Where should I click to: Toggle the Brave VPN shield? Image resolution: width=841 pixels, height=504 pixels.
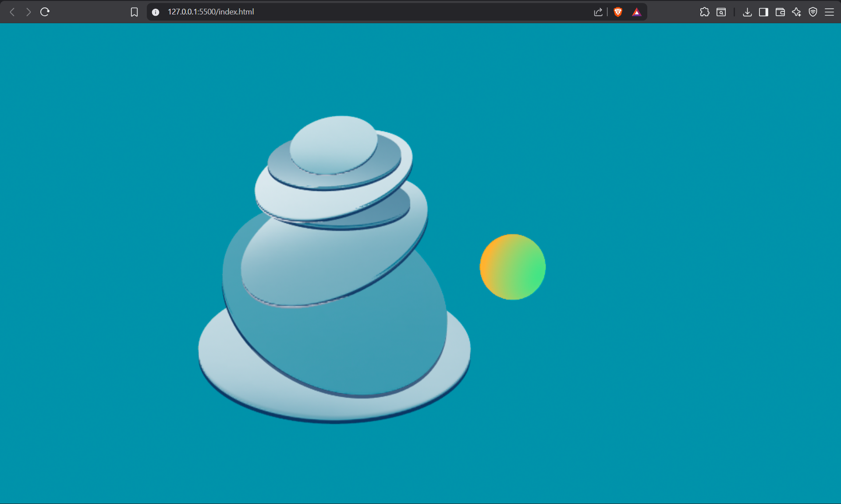click(x=813, y=12)
